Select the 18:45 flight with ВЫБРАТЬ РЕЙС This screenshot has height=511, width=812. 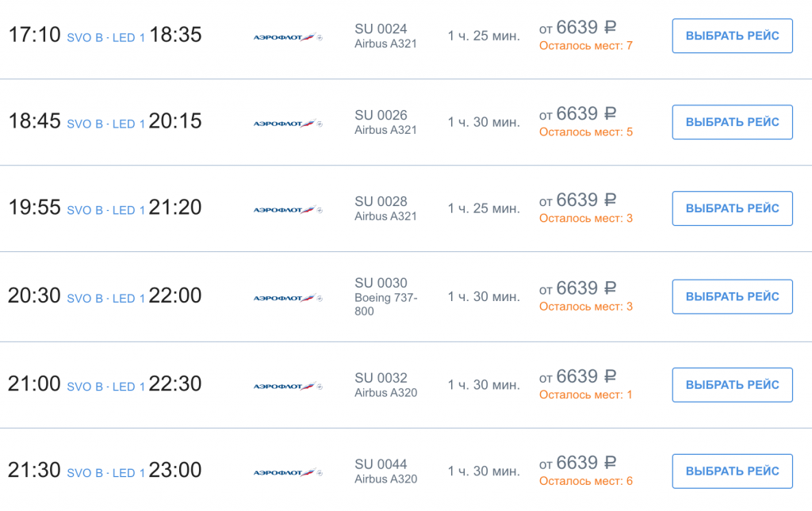point(732,122)
